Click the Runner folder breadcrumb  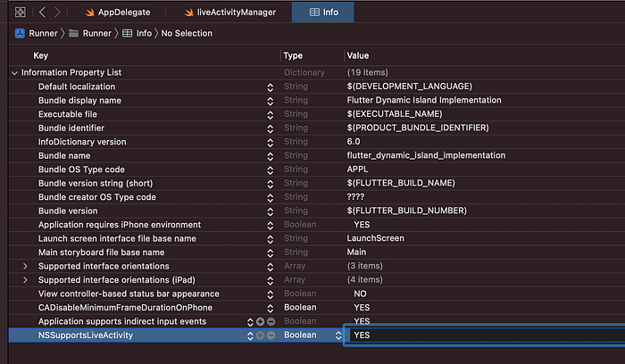click(x=90, y=33)
